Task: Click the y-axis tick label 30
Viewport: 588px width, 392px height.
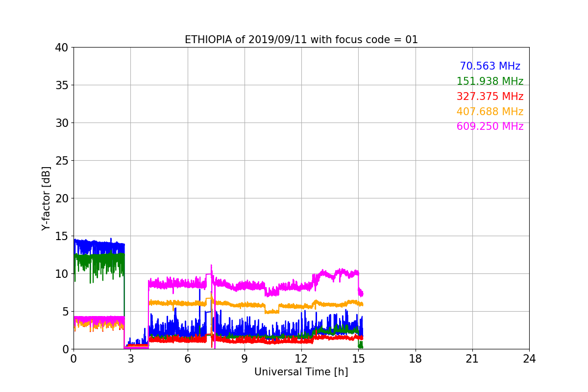Action: click(61, 123)
